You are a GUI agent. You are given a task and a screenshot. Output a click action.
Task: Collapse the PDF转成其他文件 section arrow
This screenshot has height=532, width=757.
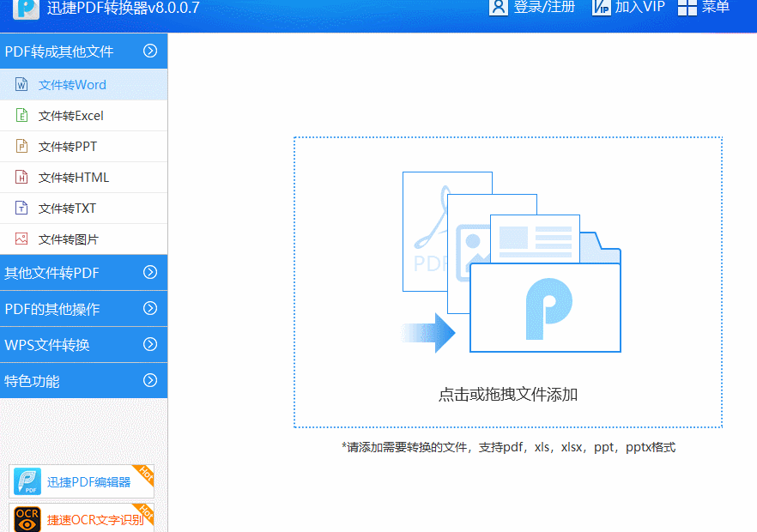pyautogui.click(x=150, y=51)
